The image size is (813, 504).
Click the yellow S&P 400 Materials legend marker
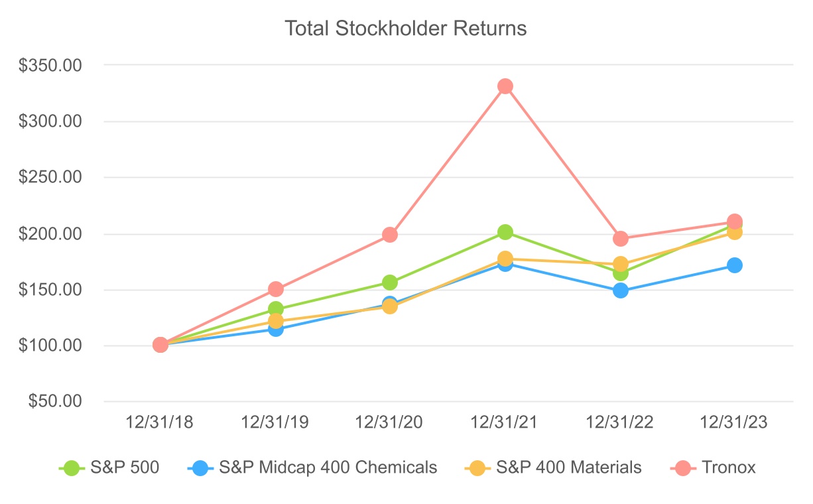[x=477, y=468]
